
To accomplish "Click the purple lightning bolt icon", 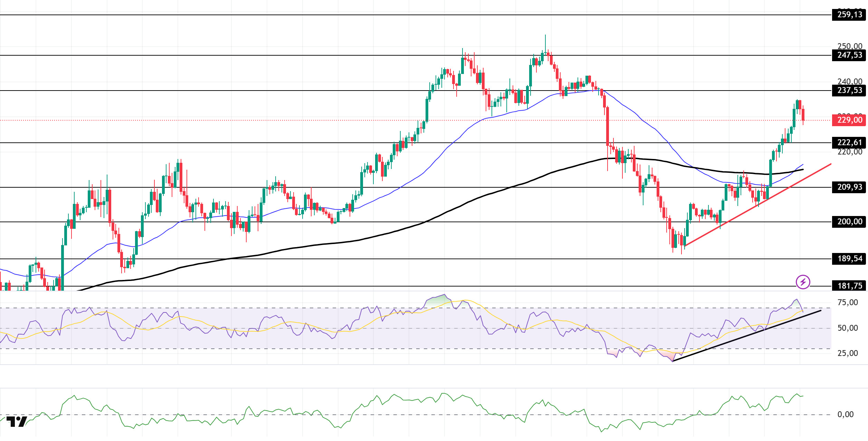I will pyautogui.click(x=803, y=282).
